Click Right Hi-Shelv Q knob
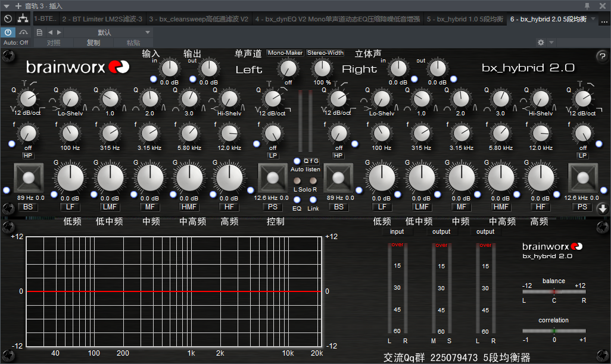The width and height of the screenshot is (611, 364). click(x=541, y=99)
